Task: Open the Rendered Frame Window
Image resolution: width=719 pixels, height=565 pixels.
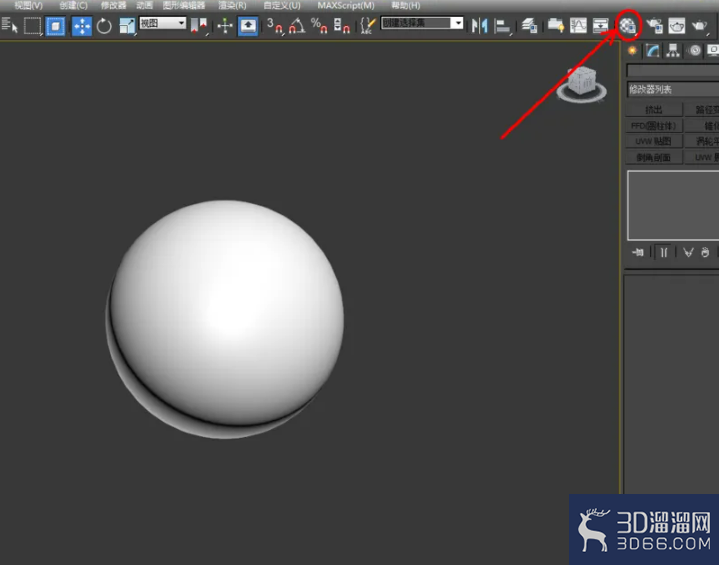Action: tap(677, 26)
